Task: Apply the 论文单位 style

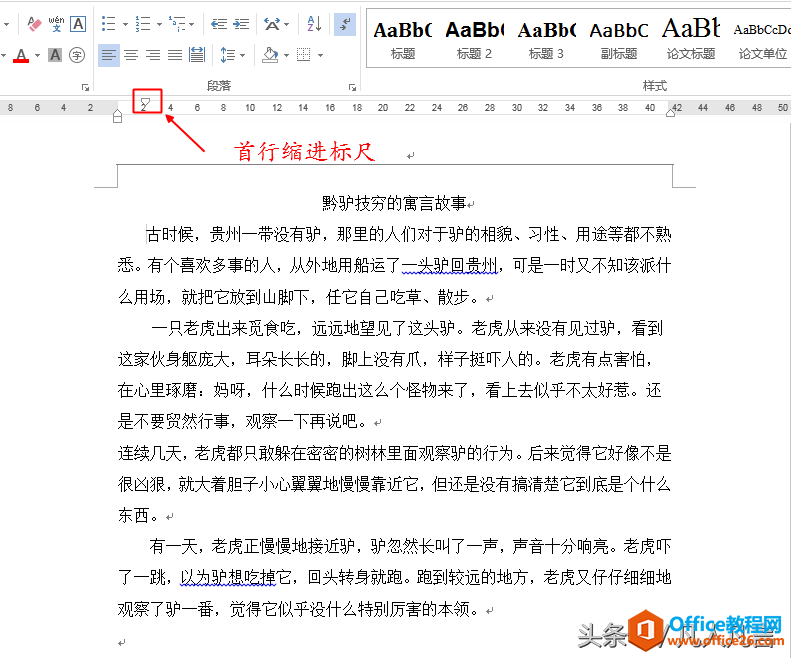Action: 762,39
